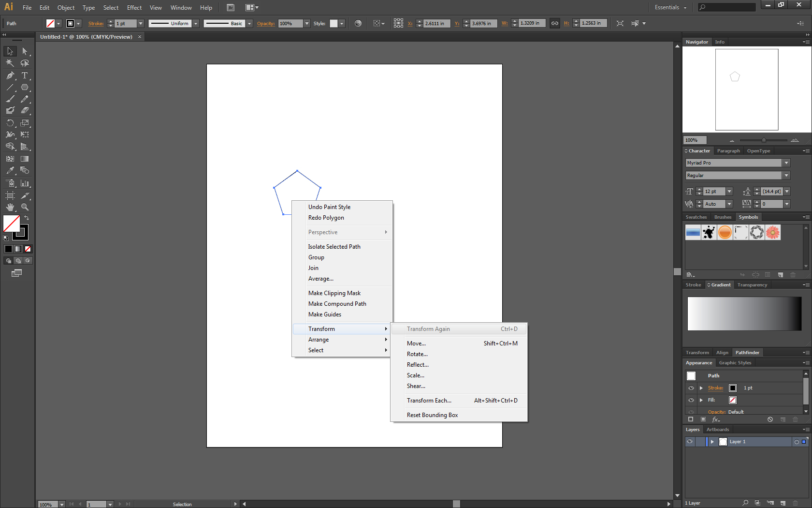Image resolution: width=812 pixels, height=508 pixels.
Task: Switch to the Paragraph tab
Action: tap(728, 150)
